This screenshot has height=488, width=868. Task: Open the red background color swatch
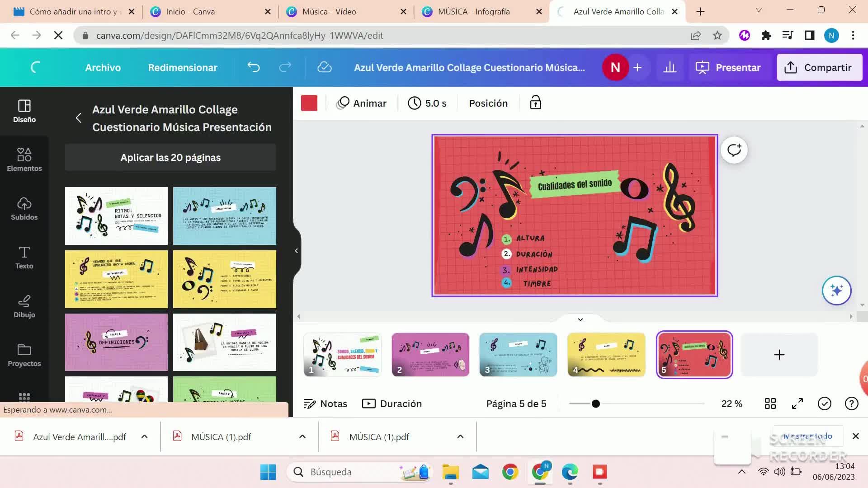[309, 103]
